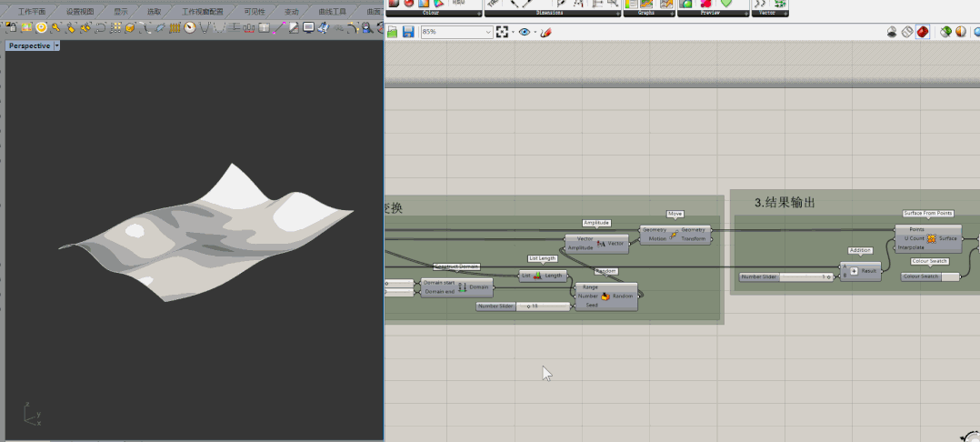This screenshot has height=442, width=980.
Task: Click the orange ring disc icon
Action: point(41,27)
